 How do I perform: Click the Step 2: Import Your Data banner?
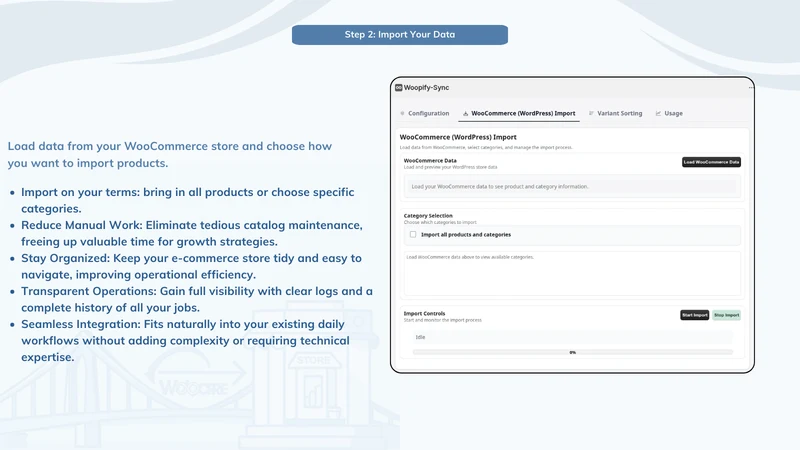(x=400, y=35)
